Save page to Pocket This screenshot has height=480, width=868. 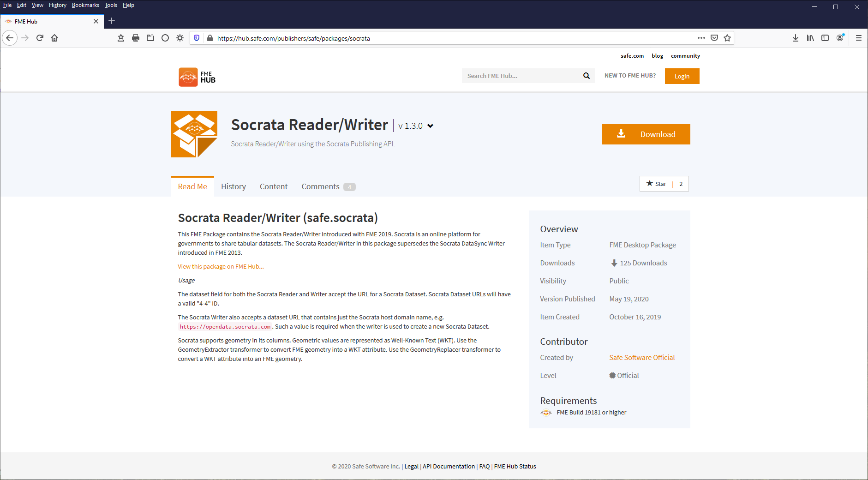point(714,38)
